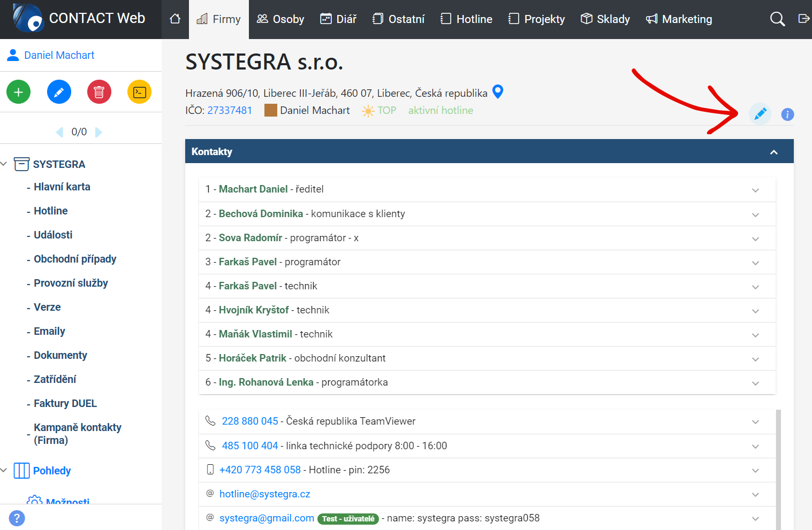812x530 pixels.
Task: Click the logout icon at top right
Action: coord(803,19)
